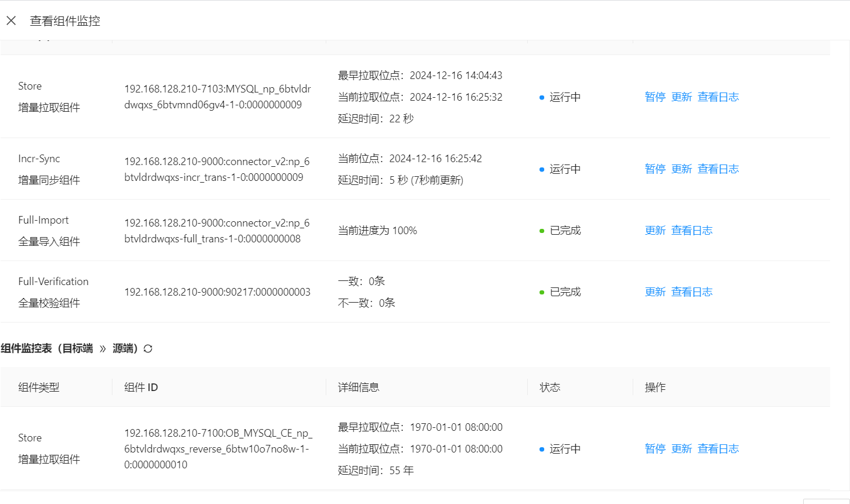
Task: Update the Incr-Sync component
Action: coord(681,169)
